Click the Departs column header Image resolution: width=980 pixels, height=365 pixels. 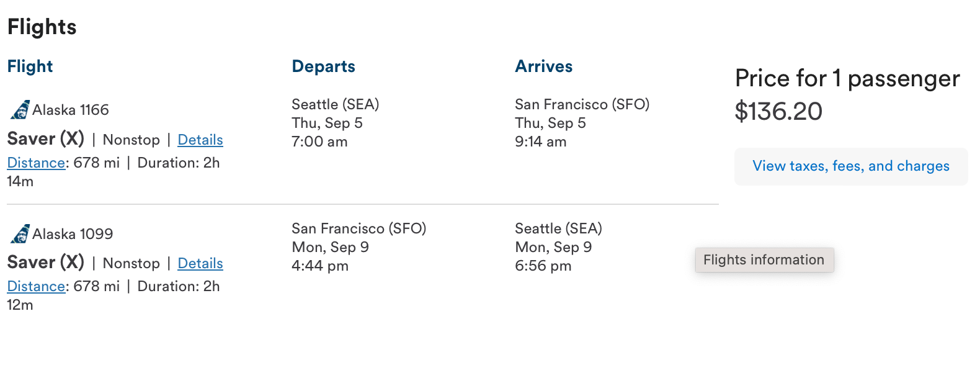click(323, 66)
